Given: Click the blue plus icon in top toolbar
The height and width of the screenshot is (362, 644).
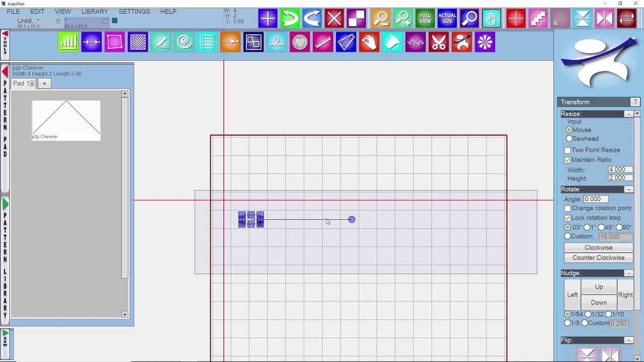Looking at the screenshot, I should (268, 19).
